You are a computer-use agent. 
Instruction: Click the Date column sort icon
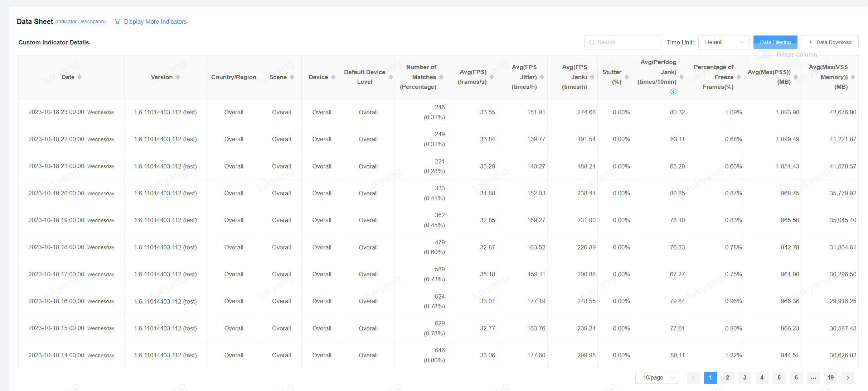coord(79,77)
